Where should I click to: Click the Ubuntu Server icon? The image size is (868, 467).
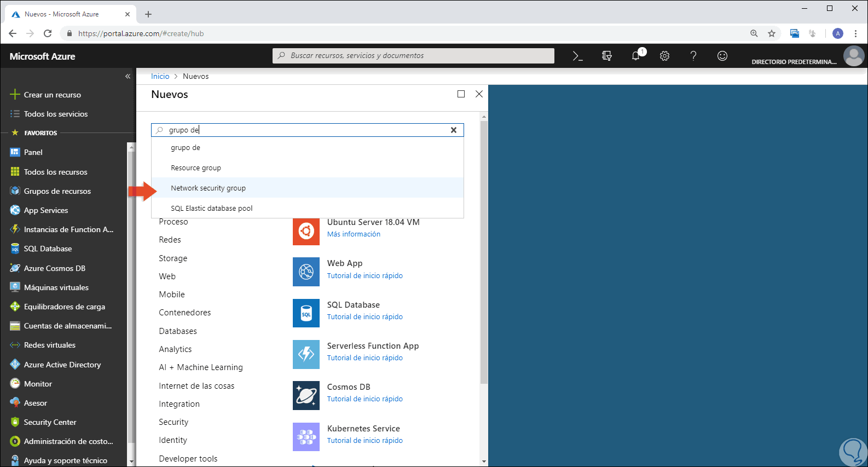click(306, 232)
